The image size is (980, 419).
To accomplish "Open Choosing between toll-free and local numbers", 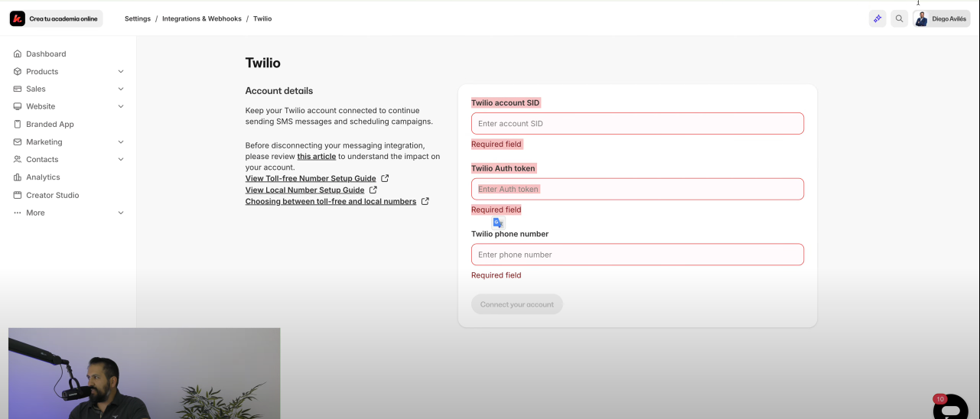I will (330, 201).
